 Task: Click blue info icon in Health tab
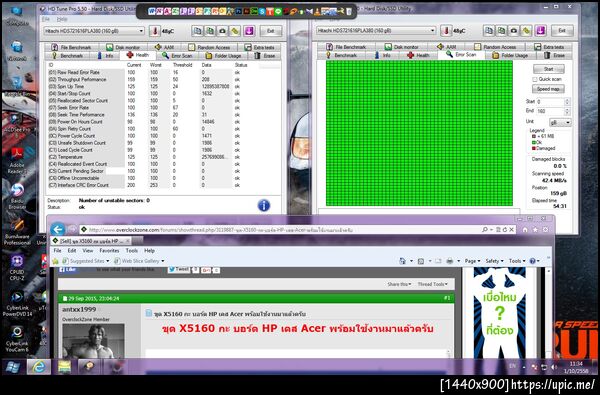[x=264, y=206]
